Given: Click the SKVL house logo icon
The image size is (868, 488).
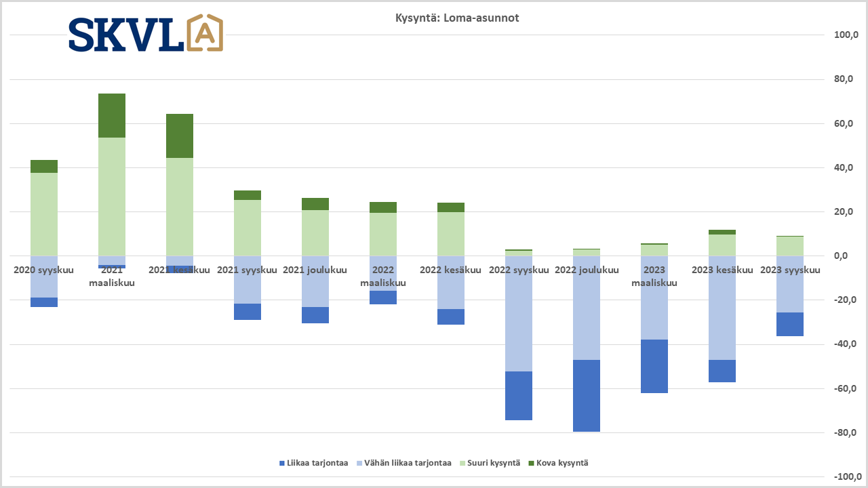Looking at the screenshot, I should [204, 33].
